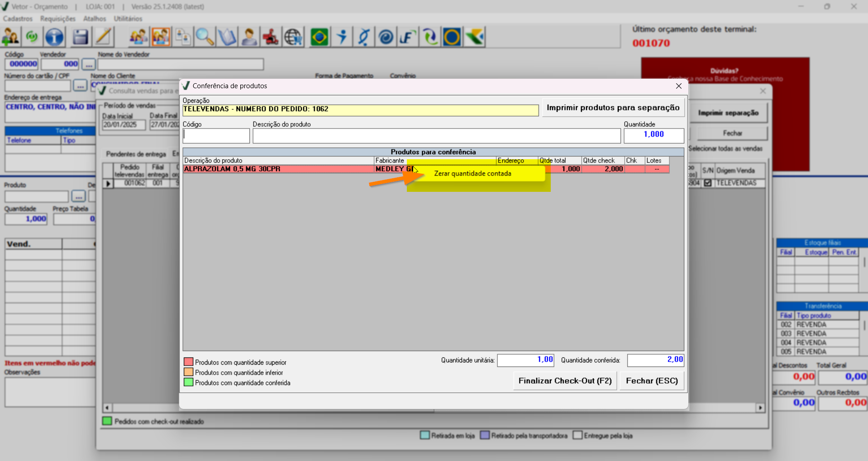The height and width of the screenshot is (461, 868).
Task: Open the blue information icon
Action: click(x=54, y=37)
